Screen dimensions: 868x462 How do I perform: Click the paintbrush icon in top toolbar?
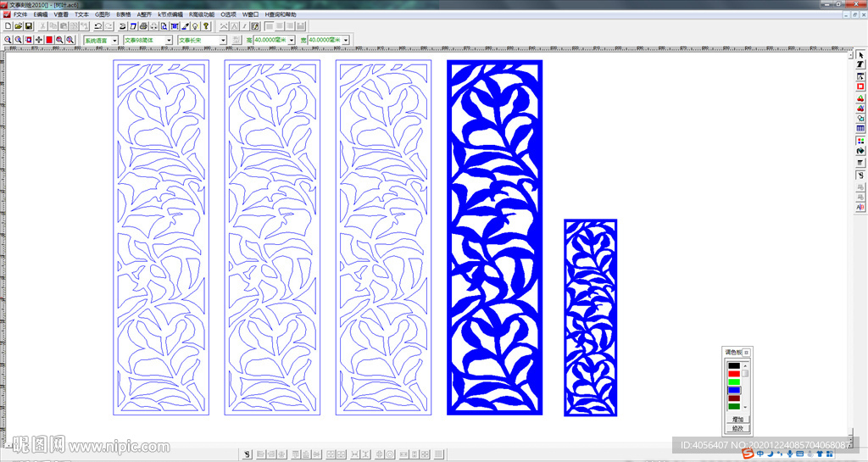click(185, 26)
